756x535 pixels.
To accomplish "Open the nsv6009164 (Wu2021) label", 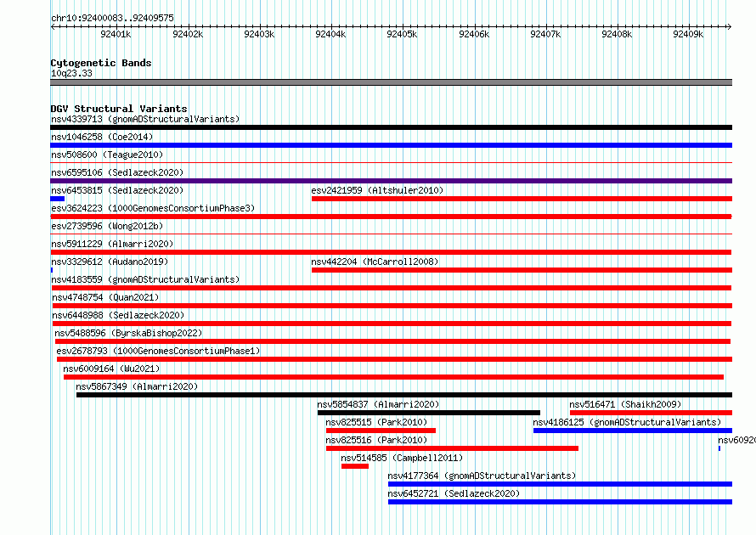I will [x=111, y=369].
